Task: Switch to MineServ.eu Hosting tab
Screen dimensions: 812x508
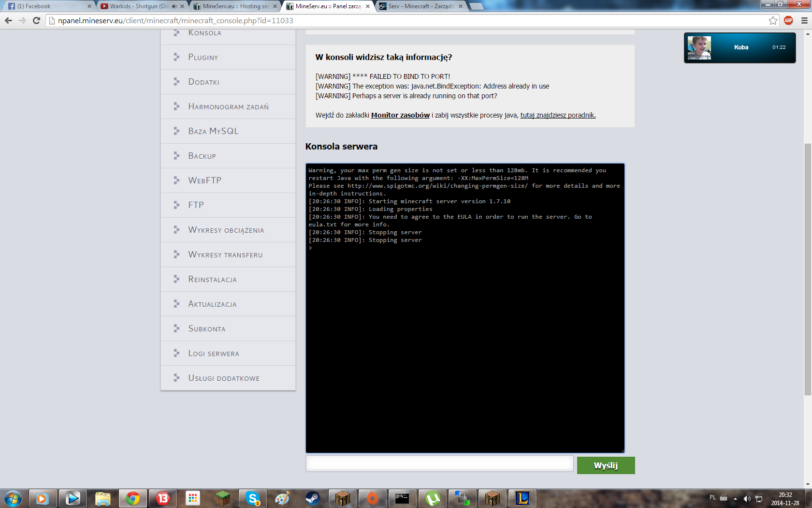Action: tap(234, 6)
